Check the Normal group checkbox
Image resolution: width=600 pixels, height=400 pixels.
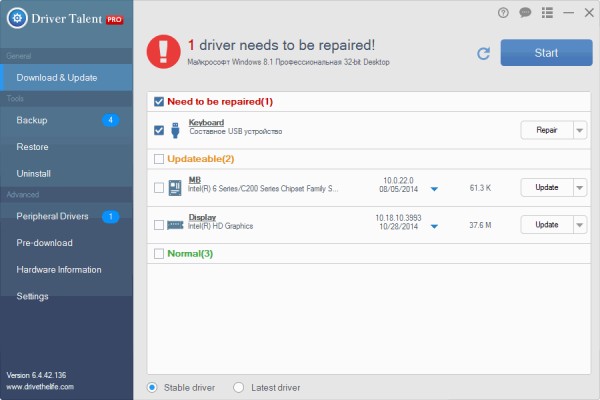[x=159, y=254]
